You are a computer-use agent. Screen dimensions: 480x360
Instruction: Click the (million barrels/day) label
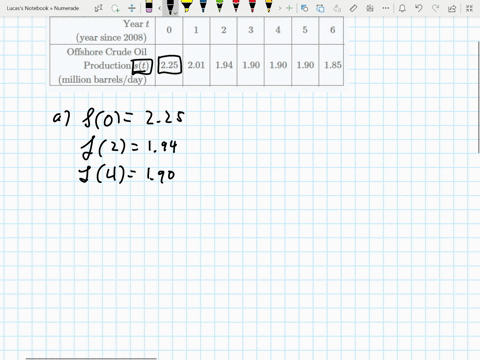pos(102,80)
